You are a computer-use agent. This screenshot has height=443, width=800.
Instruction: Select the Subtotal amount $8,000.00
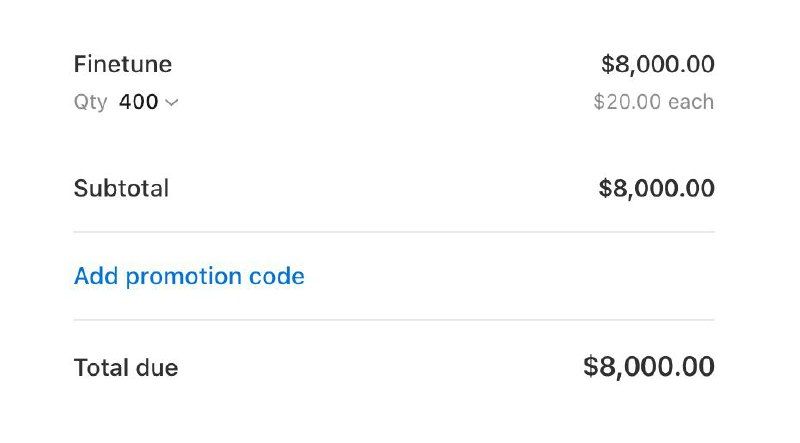click(656, 188)
